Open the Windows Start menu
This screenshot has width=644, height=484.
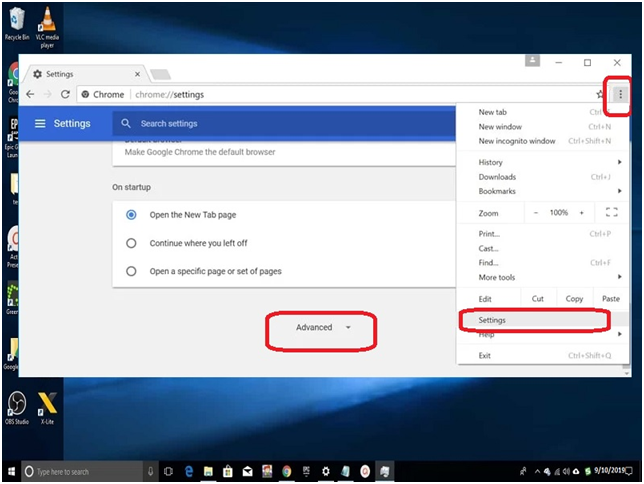[12, 471]
